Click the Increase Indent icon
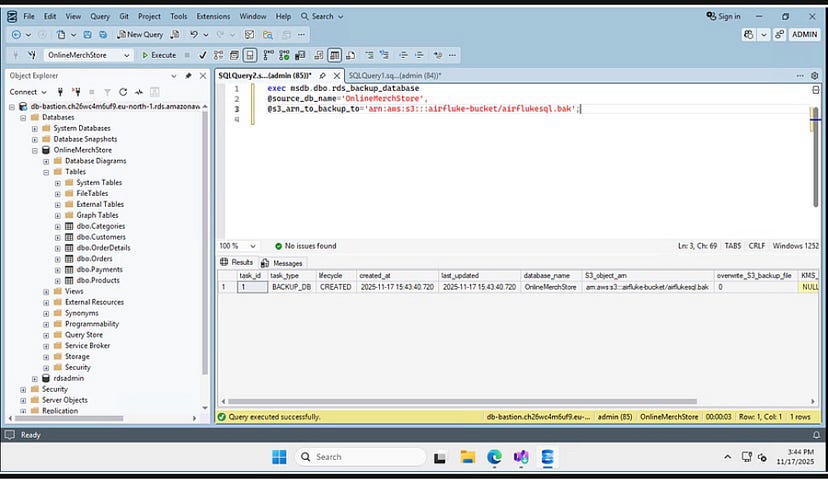The image size is (828, 479). (x=419, y=55)
